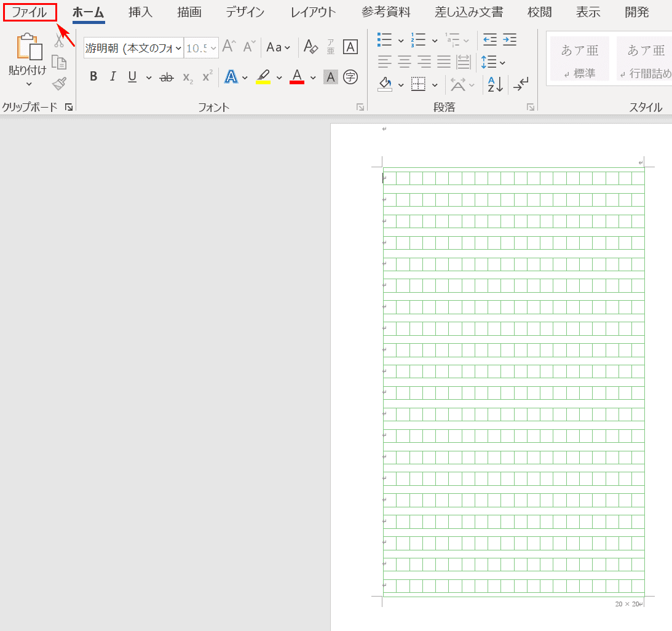The image size is (672, 631).
Task: Center align text
Action: click(x=405, y=62)
